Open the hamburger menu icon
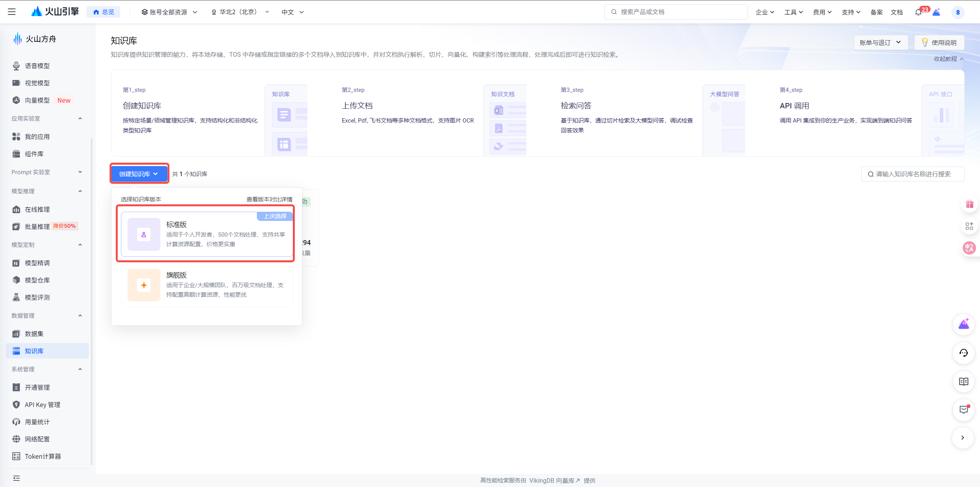 pos(12,12)
